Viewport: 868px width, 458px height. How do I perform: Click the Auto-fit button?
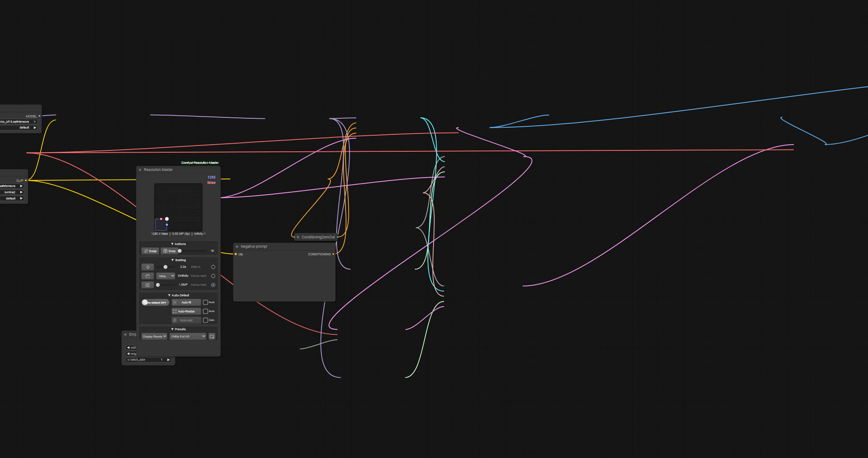tap(186, 302)
